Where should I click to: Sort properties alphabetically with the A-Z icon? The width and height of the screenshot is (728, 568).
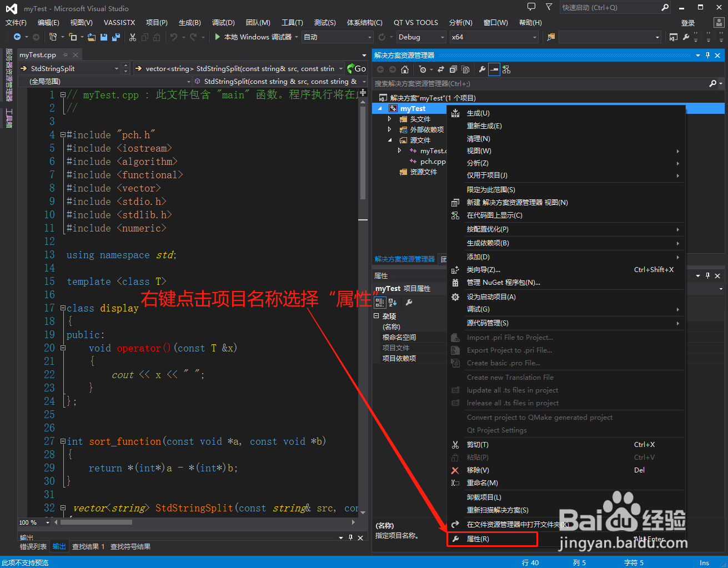(393, 303)
